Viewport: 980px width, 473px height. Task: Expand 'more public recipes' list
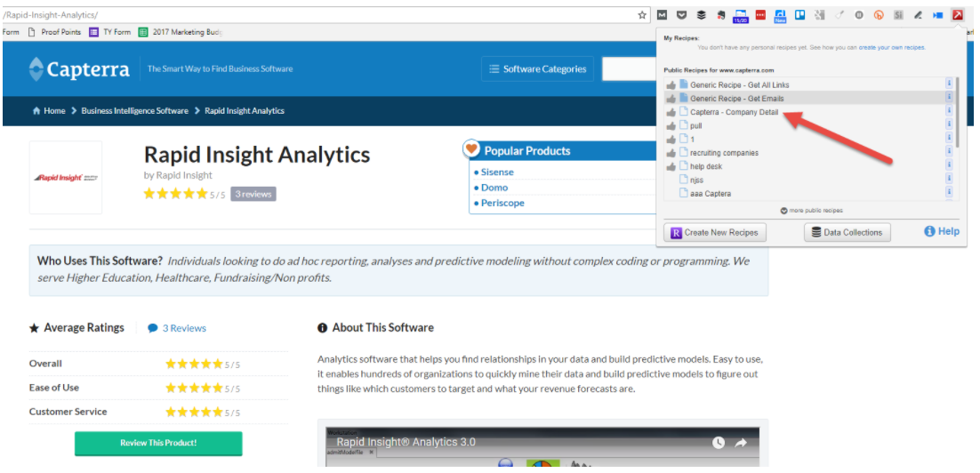[811, 211]
